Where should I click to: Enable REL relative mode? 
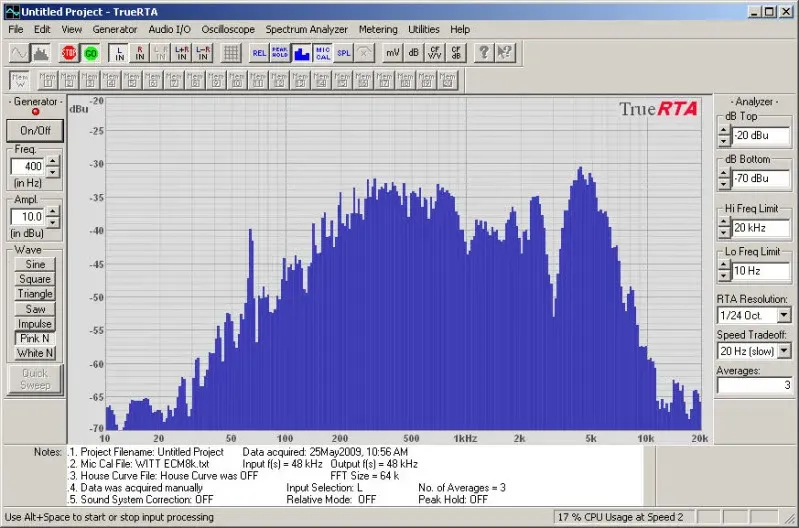(259, 53)
